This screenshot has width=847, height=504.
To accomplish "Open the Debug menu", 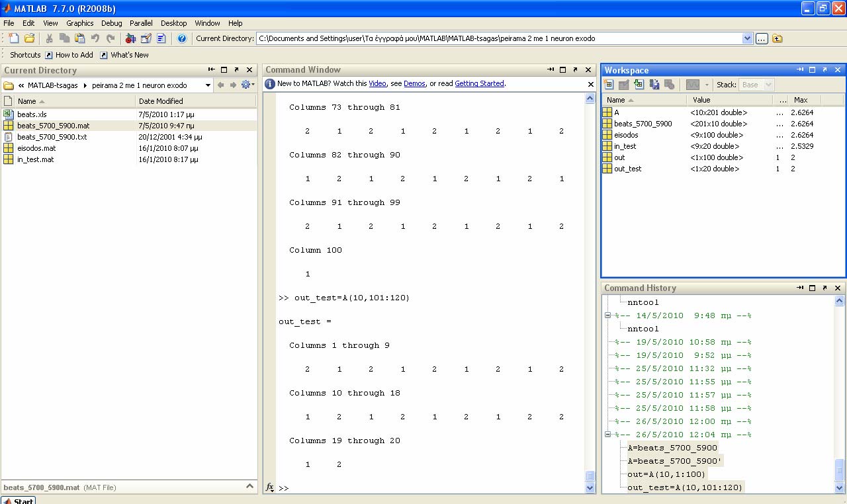I will coord(111,23).
